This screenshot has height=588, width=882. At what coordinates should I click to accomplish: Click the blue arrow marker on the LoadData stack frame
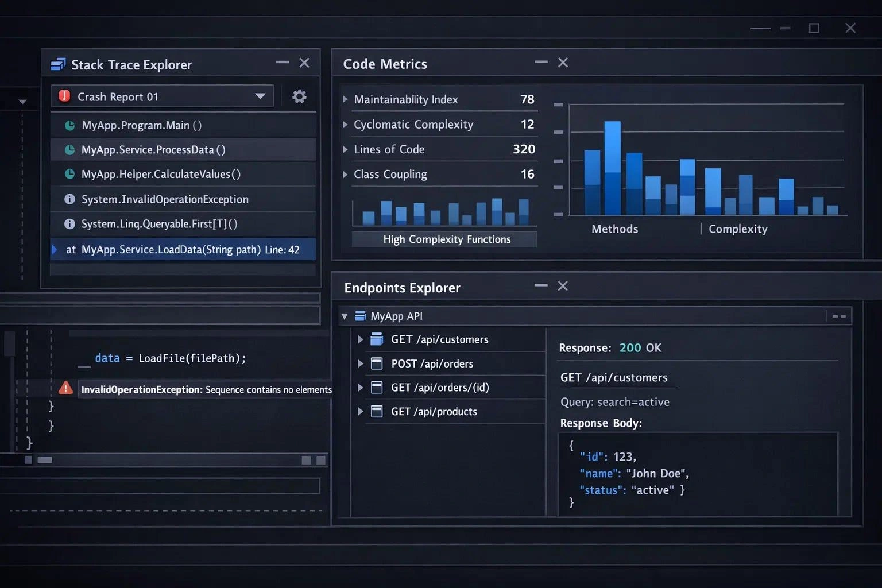(x=55, y=249)
